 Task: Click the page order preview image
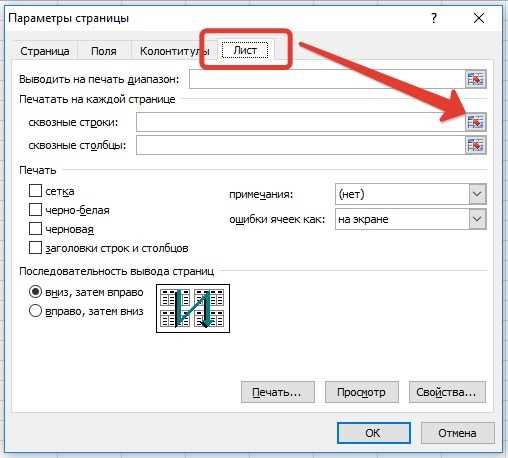pos(193,308)
